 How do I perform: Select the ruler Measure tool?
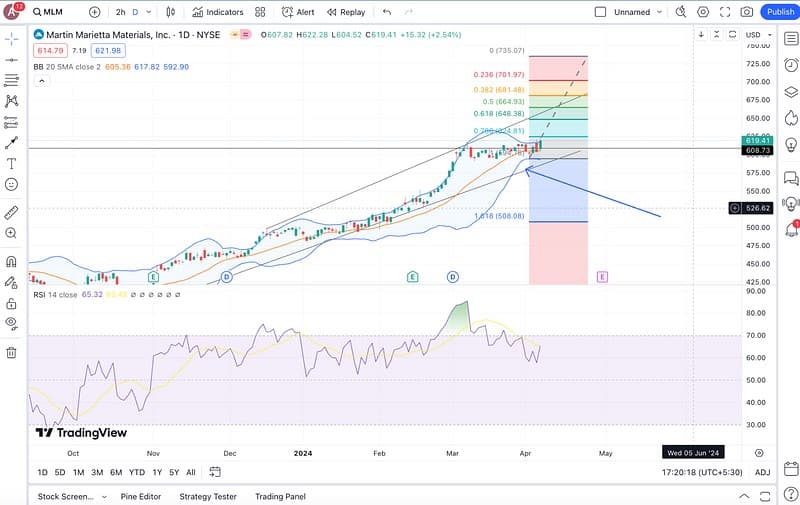click(11, 212)
